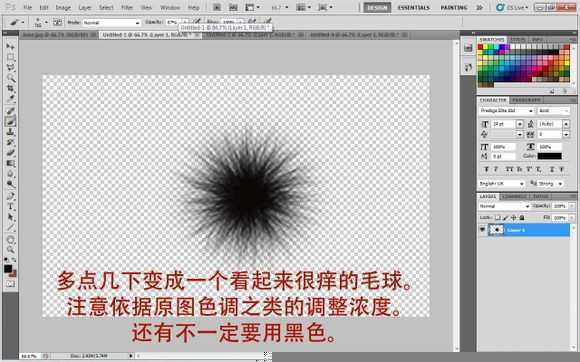Screen dimensions: 580x362
Task: Enable airbrush mode in options bar
Action: pos(252,21)
